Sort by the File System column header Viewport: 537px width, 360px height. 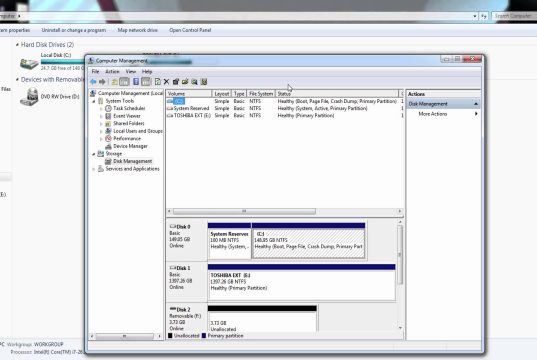pos(261,94)
